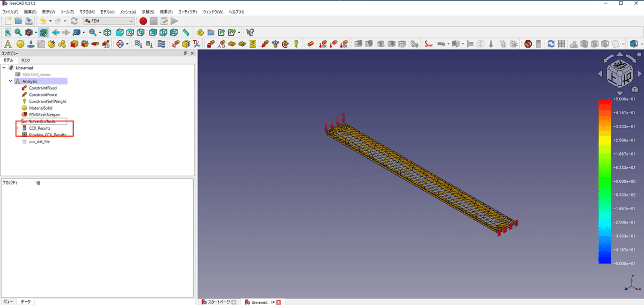The width and height of the screenshot is (644, 305).
Task: Open the メッシュ(e) menu
Action: 128,11
